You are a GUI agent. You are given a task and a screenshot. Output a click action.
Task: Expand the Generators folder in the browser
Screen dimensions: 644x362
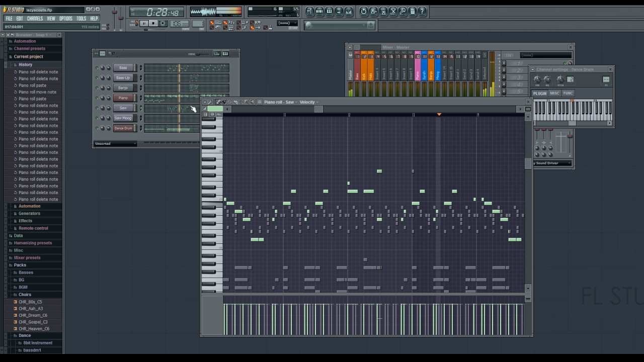[x=29, y=213]
